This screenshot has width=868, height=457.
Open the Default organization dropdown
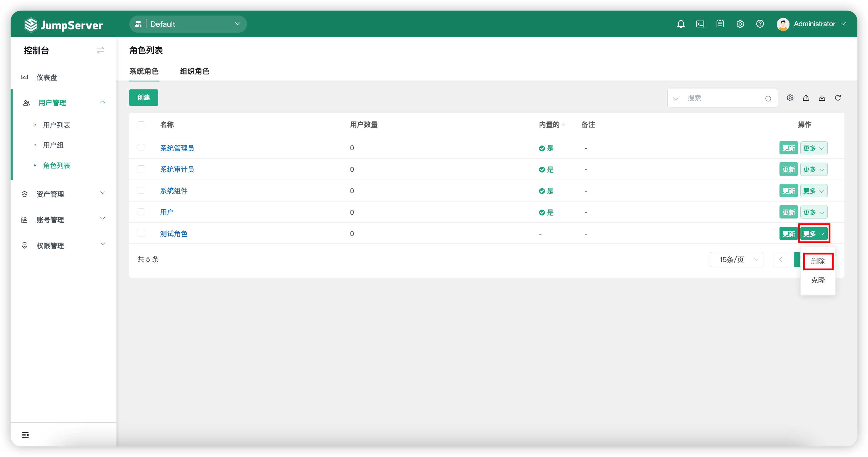188,24
